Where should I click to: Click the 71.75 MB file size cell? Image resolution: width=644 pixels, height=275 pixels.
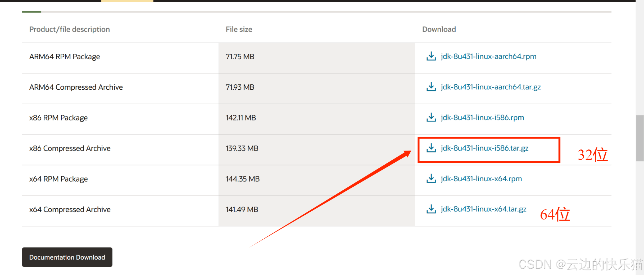[316, 58]
